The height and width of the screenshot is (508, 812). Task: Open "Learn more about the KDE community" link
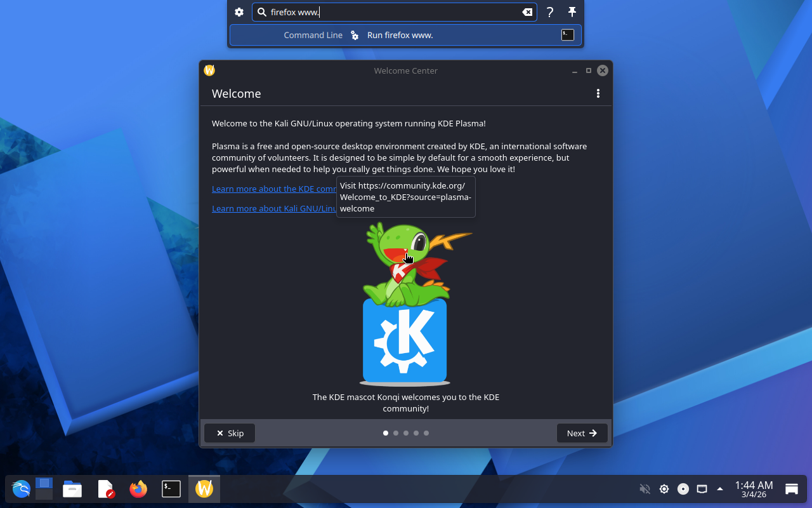(x=274, y=189)
